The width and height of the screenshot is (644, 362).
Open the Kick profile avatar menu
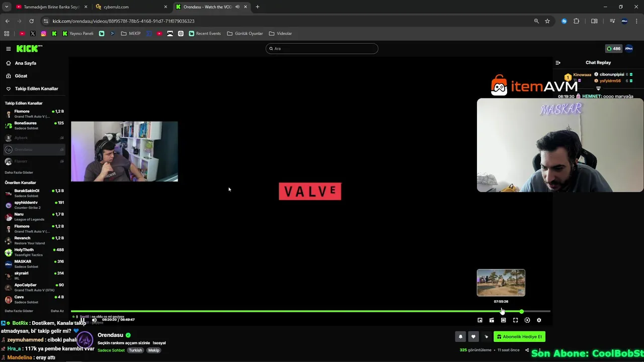click(629, 49)
